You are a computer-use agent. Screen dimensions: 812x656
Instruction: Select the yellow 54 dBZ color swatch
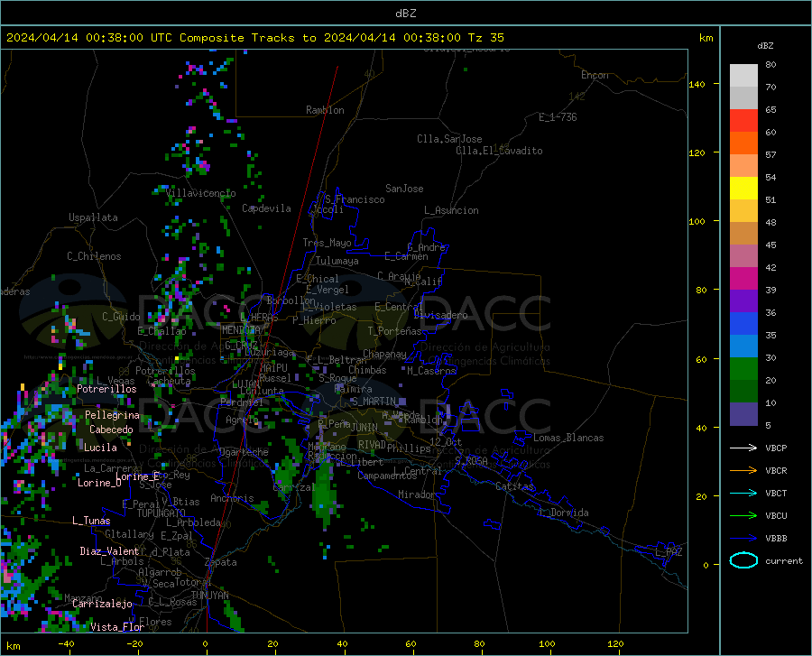tap(743, 188)
